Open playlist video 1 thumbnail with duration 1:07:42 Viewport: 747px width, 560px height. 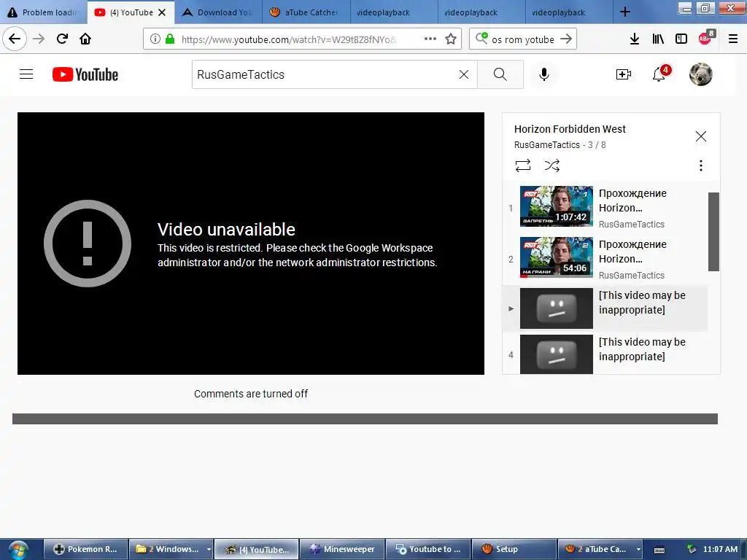[556, 206]
